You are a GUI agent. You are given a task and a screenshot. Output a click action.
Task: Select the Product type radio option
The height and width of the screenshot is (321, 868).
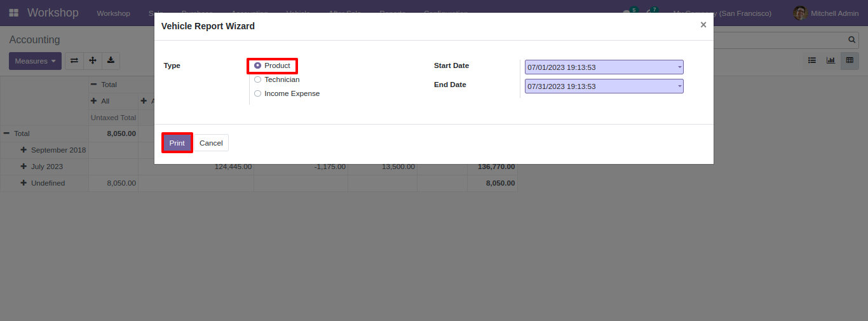coord(257,65)
